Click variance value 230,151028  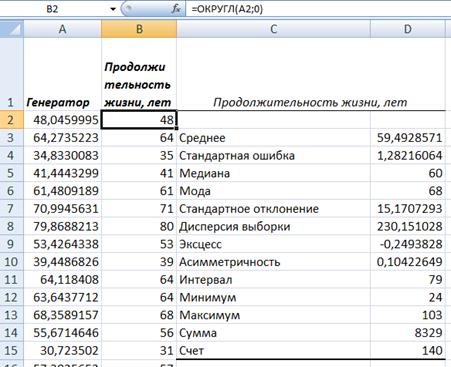coord(408,226)
